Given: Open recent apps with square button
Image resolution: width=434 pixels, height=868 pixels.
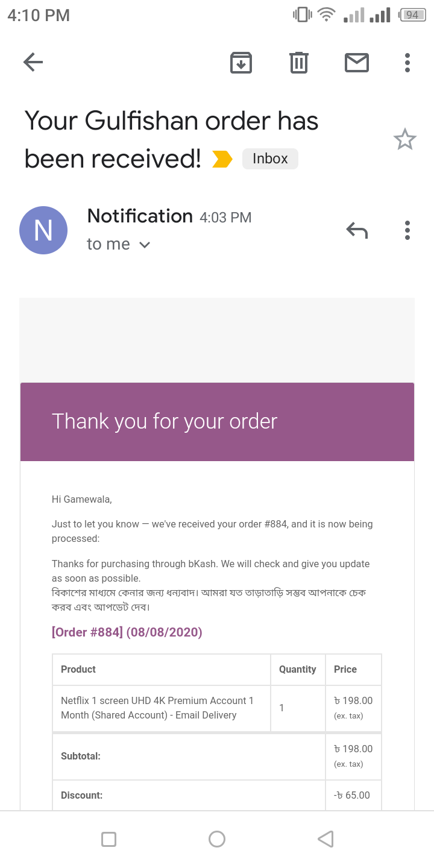Looking at the screenshot, I should (108, 839).
